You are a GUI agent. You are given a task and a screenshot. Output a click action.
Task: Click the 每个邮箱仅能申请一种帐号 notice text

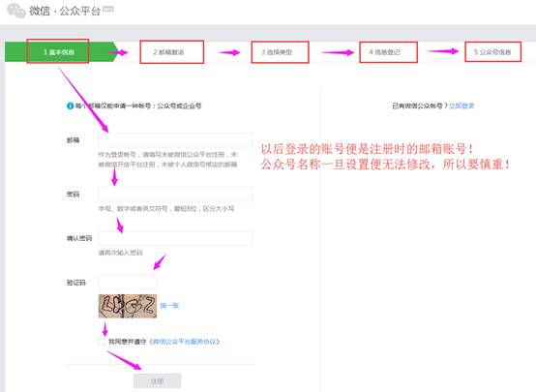point(138,106)
